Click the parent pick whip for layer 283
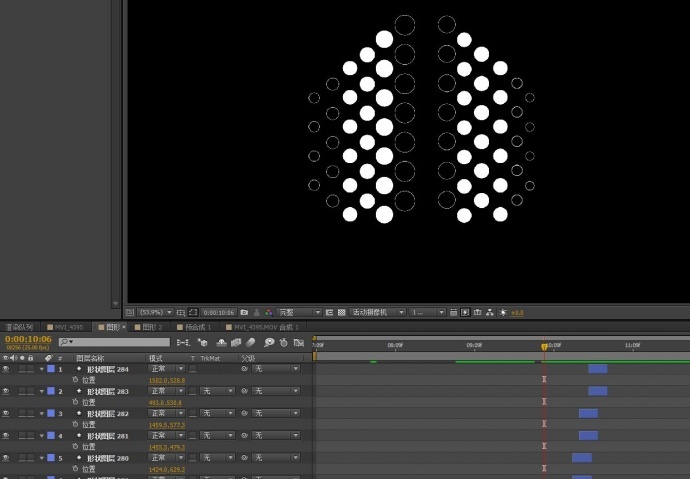Viewport: 690px width, 479px height. point(244,391)
